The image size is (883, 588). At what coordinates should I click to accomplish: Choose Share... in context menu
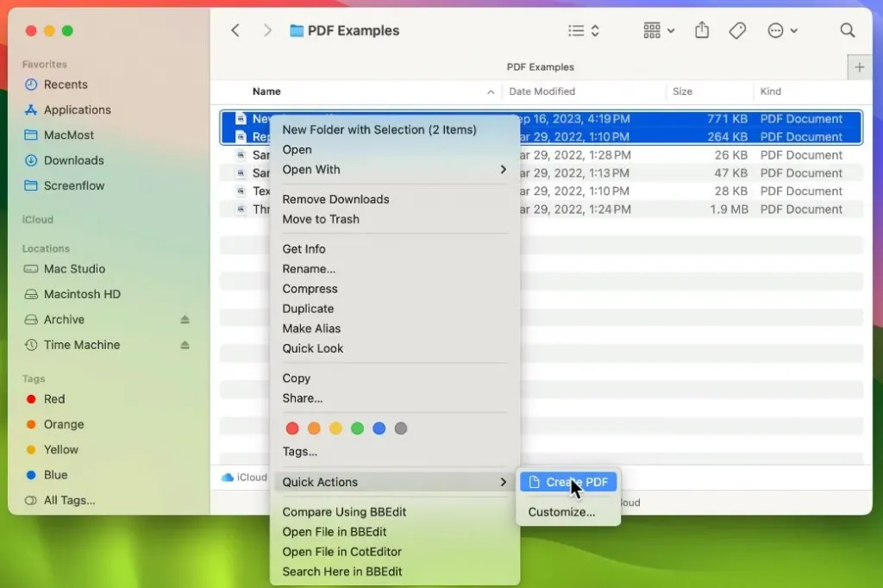pyautogui.click(x=303, y=398)
